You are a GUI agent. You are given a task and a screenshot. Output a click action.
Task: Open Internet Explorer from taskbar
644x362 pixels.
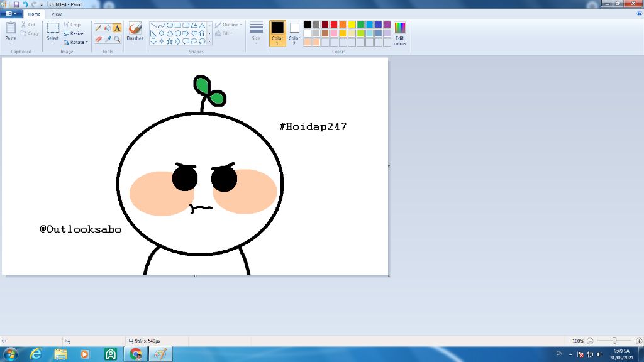pyautogui.click(x=36, y=354)
